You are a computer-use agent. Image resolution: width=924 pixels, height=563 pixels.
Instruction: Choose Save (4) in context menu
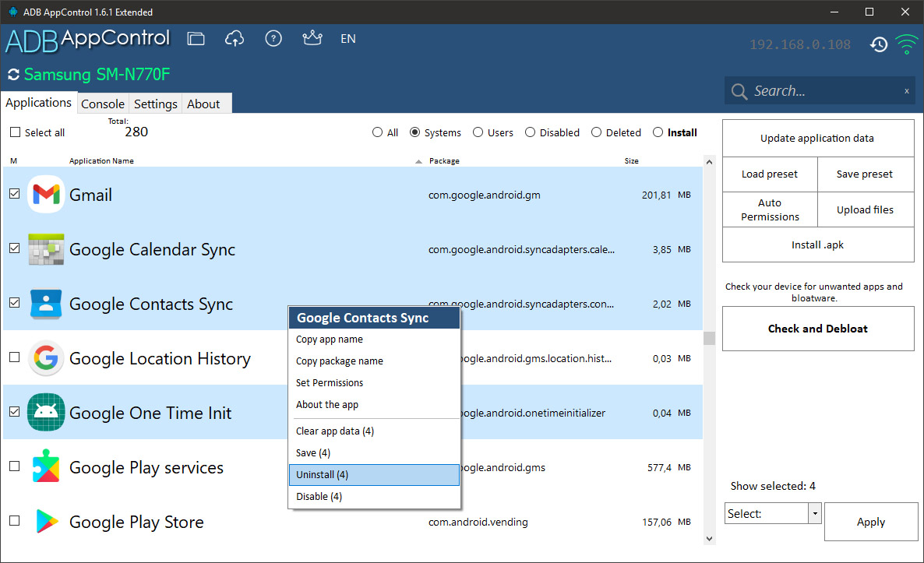coord(374,453)
